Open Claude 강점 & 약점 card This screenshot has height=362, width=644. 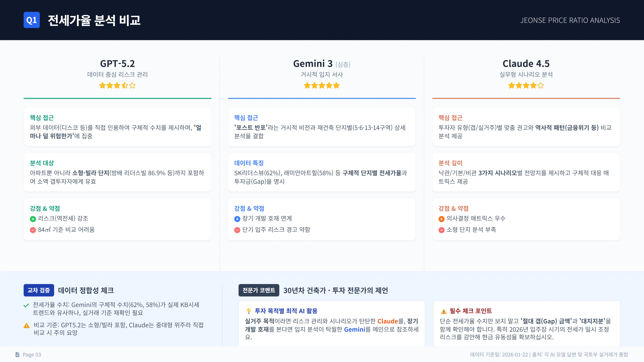[526, 219]
